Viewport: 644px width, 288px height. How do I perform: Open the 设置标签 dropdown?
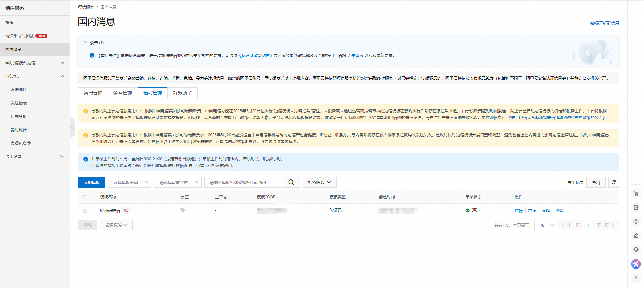click(116, 225)
